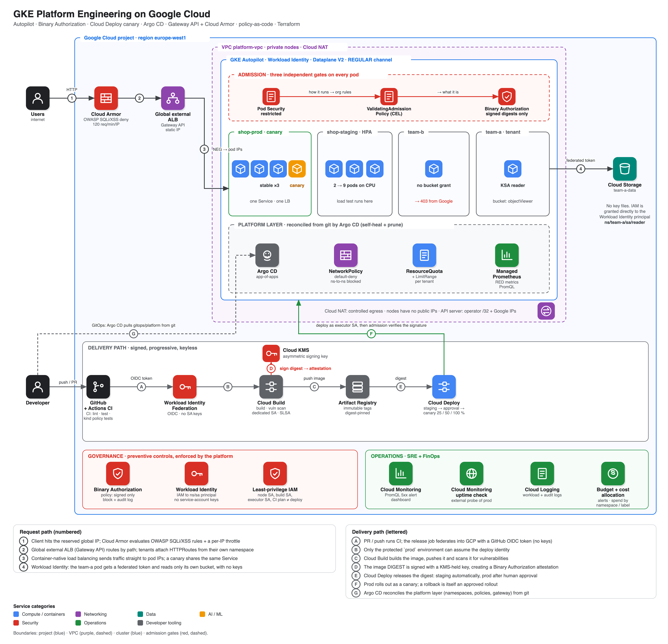Click the Cloud NAT purple icon
Viewport: 668px width, 644px height.
(x=546, y=311)
